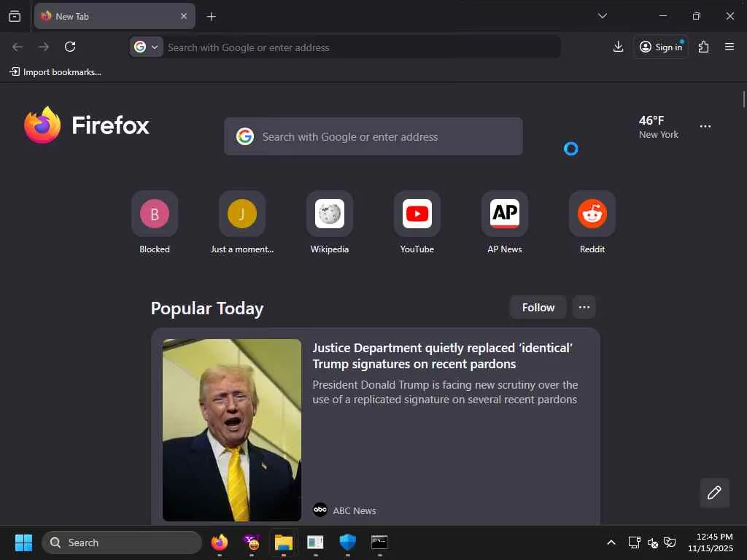
Task: Show hidden system tray icons chevron
Action: tap(611, 542)
